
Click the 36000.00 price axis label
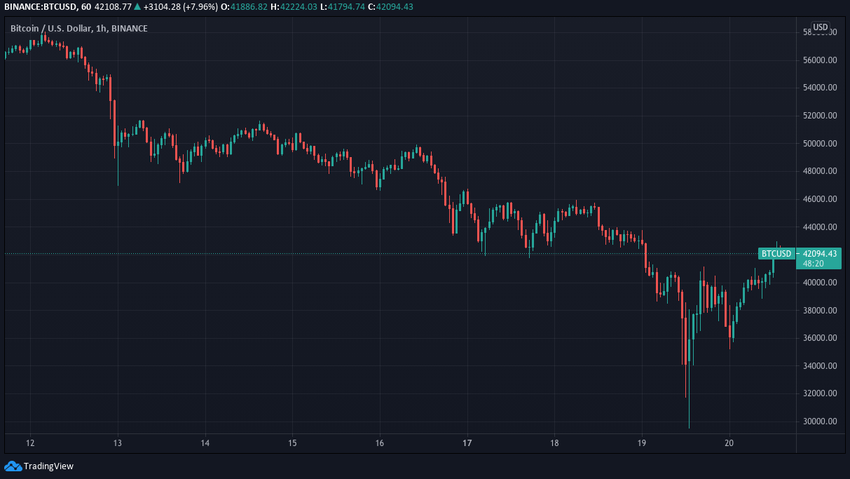[820, 338]
